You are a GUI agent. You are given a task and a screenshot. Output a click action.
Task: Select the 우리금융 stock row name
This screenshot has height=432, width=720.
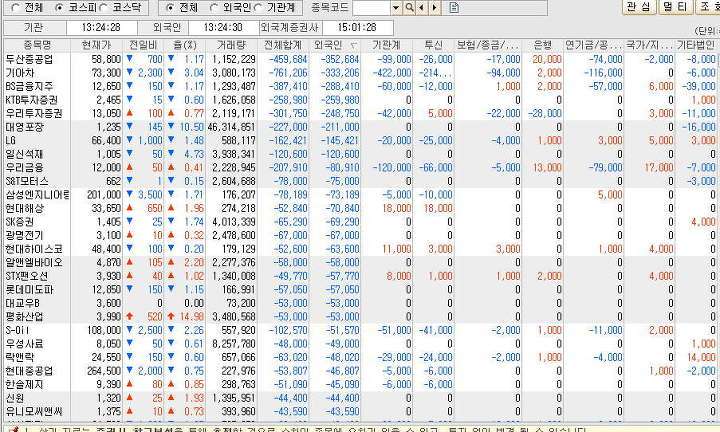coord(24,168)
